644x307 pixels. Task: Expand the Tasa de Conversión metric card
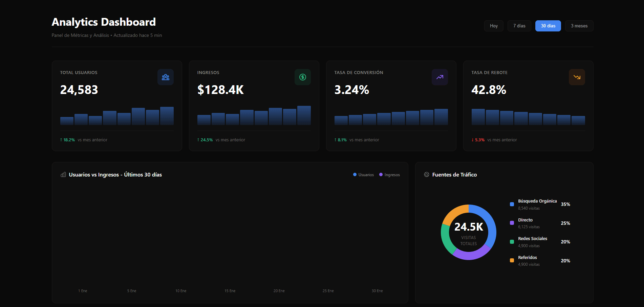click(391, 106)
